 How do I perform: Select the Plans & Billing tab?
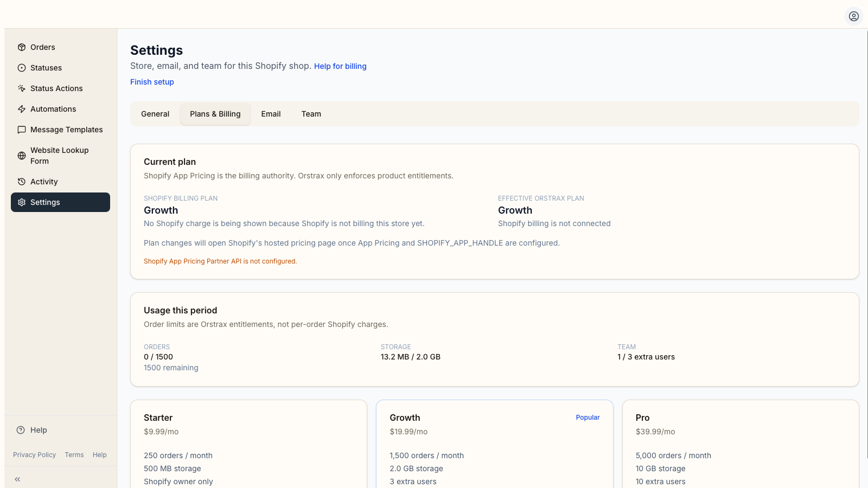click(215, 114)
